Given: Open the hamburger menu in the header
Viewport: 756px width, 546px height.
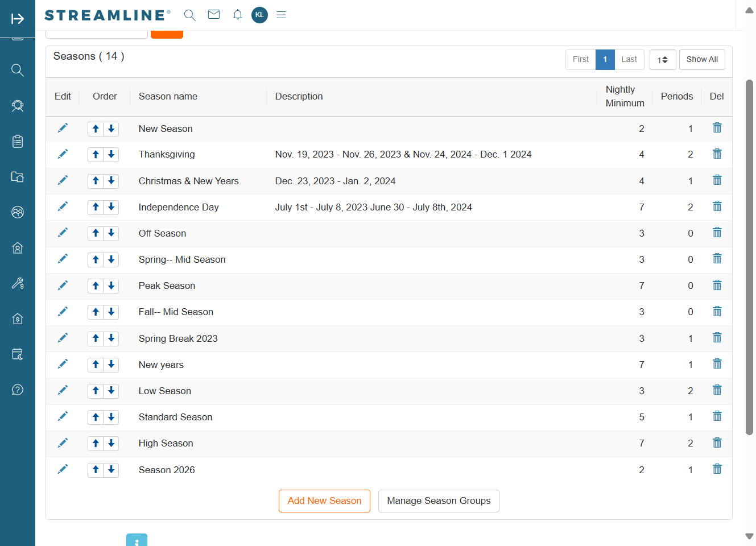Looking at the screenshot, I should (281, 15).
